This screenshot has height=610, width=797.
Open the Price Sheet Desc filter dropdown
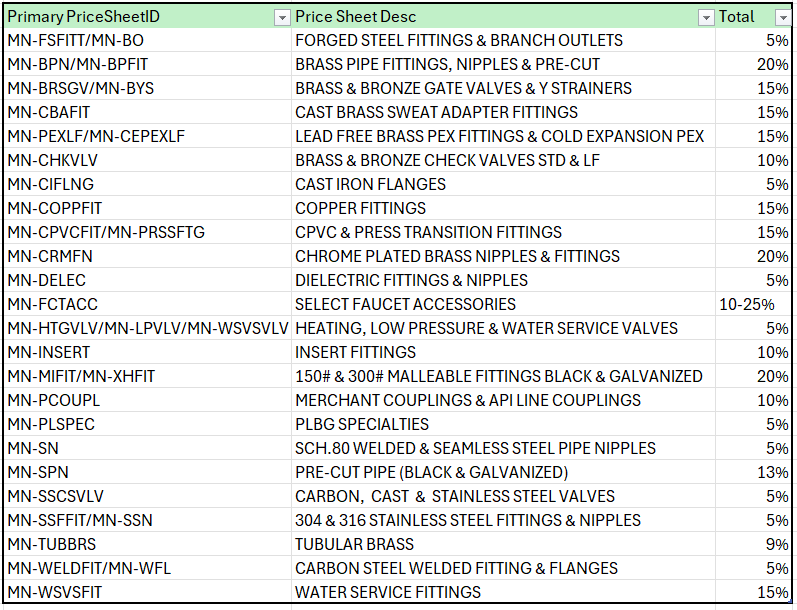[x=705, y=17]
